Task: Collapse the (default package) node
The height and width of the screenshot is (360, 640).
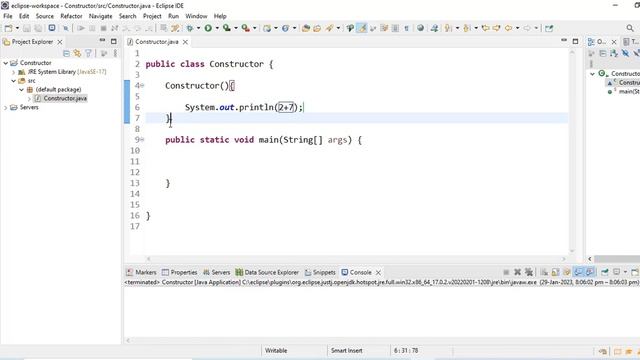Action: click(21, 89)
